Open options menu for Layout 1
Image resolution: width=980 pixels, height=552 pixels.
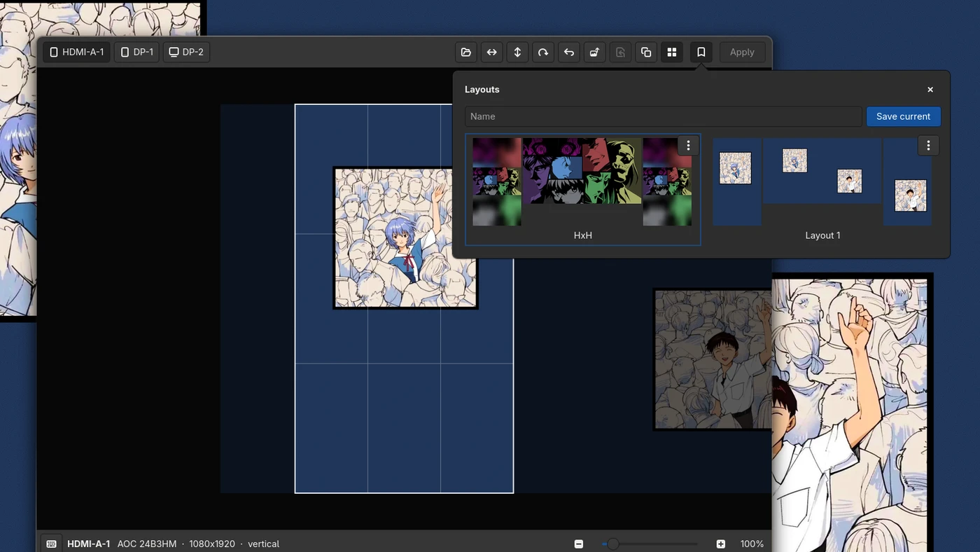928,145
